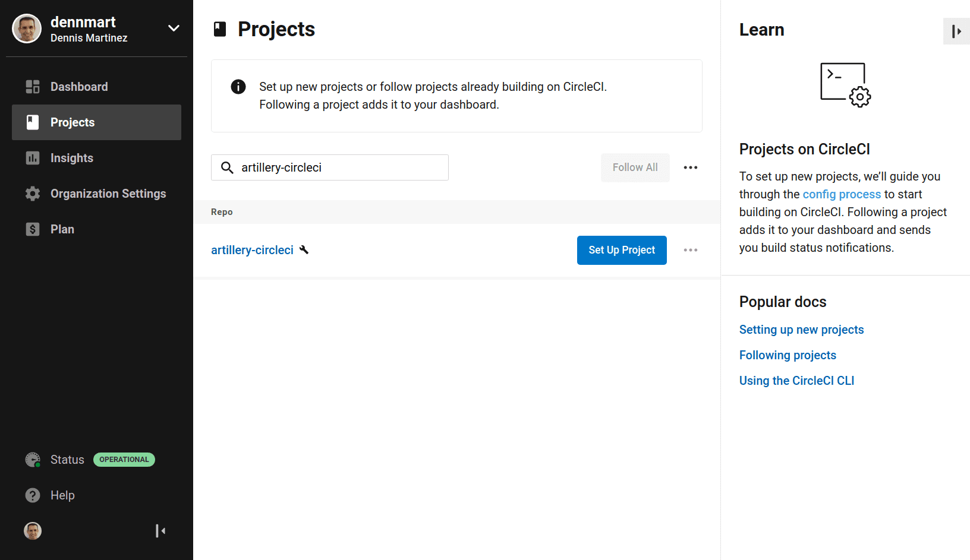The width and height of the screenshot is (970, 560).
Task: Open the Dashboard from the sidebar
Action: 78,87
